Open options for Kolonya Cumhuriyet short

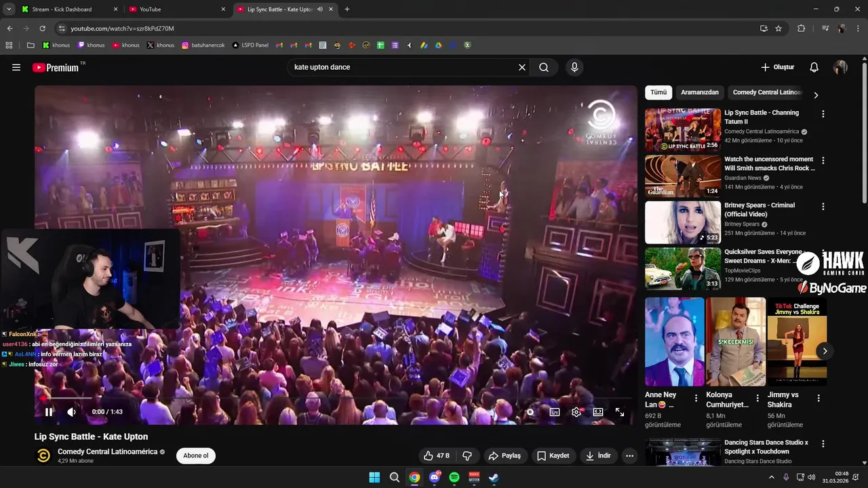point(757,399)
